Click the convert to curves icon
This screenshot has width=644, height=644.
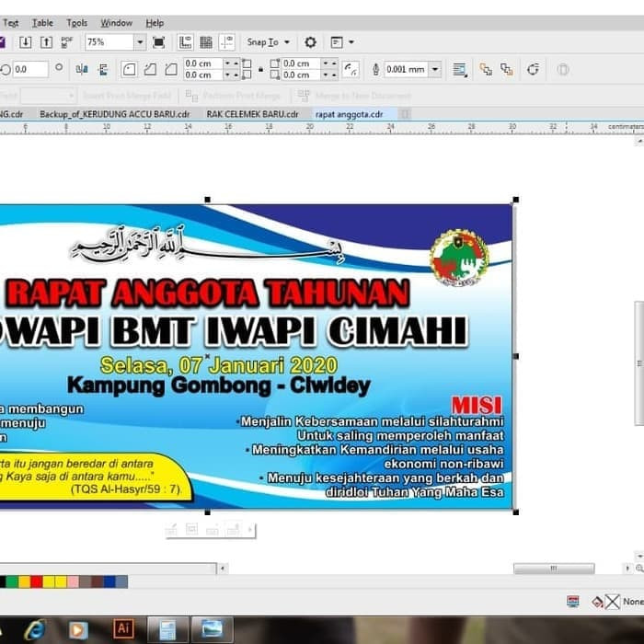533,69
